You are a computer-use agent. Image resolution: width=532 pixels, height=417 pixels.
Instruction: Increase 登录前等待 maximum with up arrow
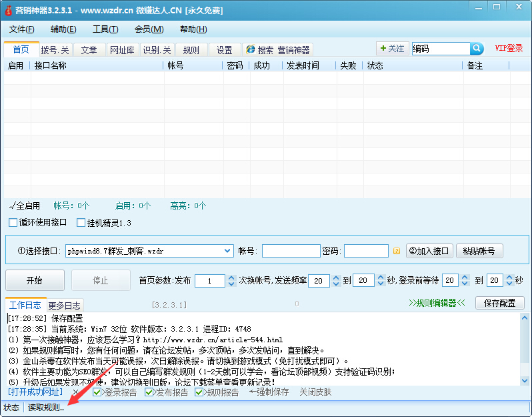(509, 278)
